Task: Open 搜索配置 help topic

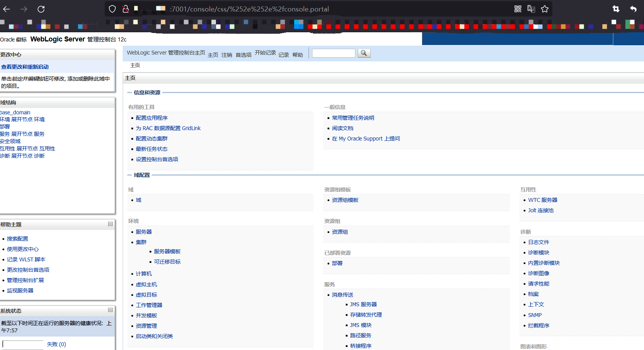Action: tap(17, 239)
